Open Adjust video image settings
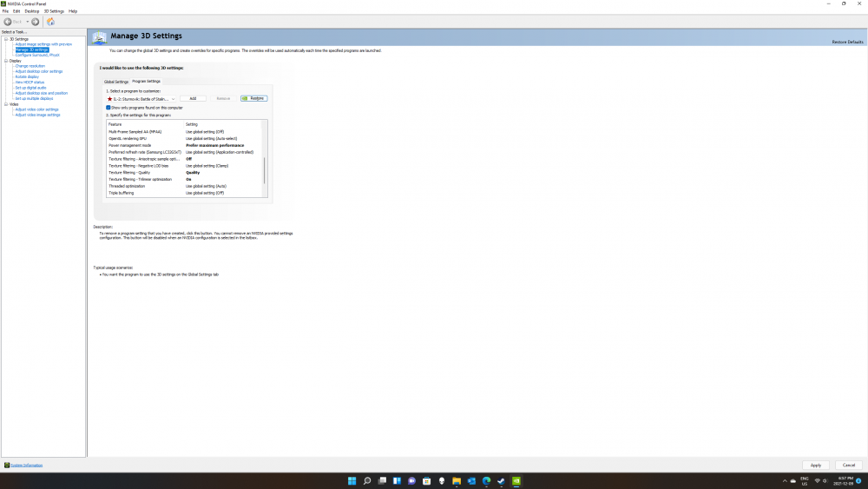This screenshot has height=489, width=868. tap(37, 115)
